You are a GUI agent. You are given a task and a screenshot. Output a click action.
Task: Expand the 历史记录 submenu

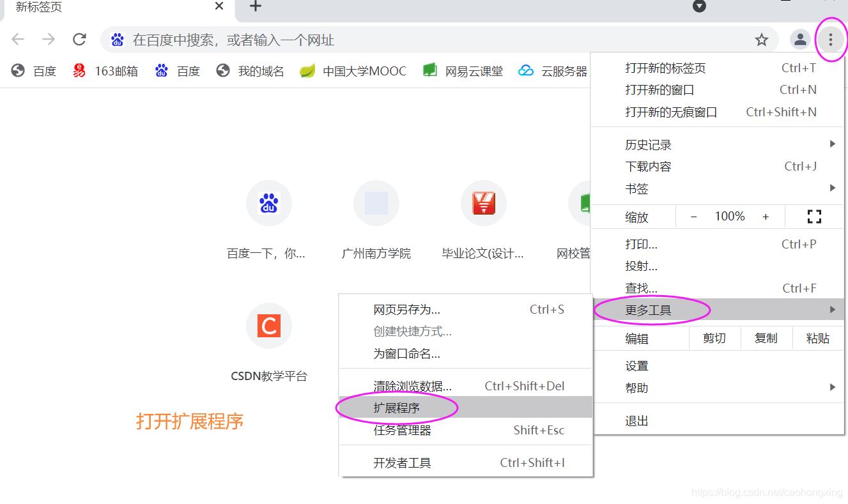[x=718, y=145]
